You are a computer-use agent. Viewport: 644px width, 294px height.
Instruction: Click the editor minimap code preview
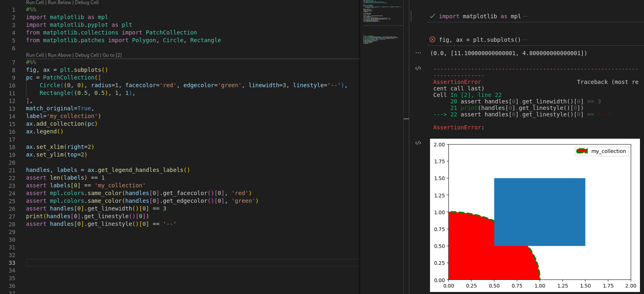pyautogui.click(x=382, y=22)
